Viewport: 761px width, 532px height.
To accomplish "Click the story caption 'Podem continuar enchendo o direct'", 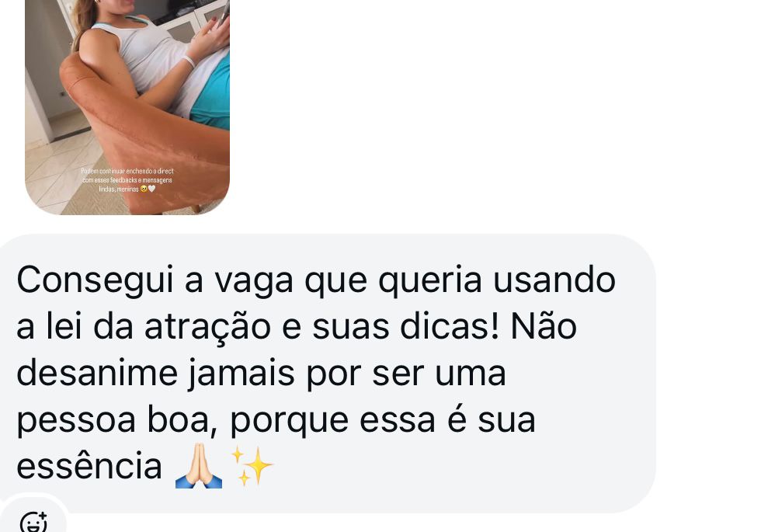I will point(127,171).
